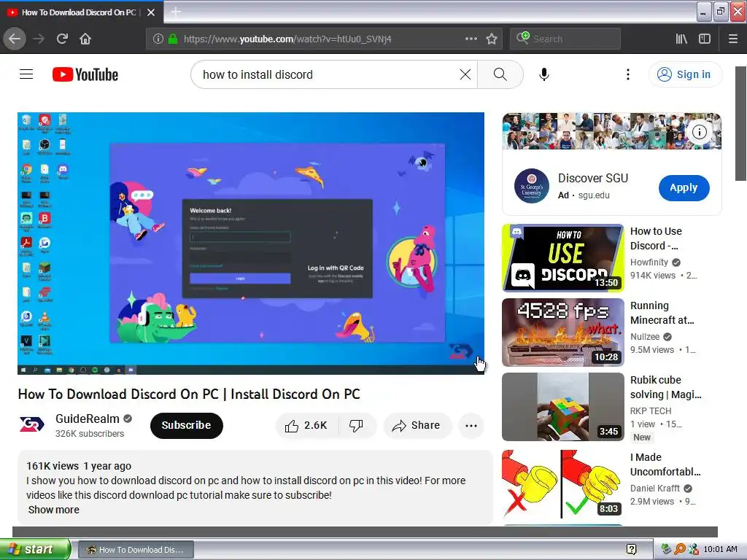Open the Windows Start button
This screenshot has height=560, width=747.
[x=35, y=549]
